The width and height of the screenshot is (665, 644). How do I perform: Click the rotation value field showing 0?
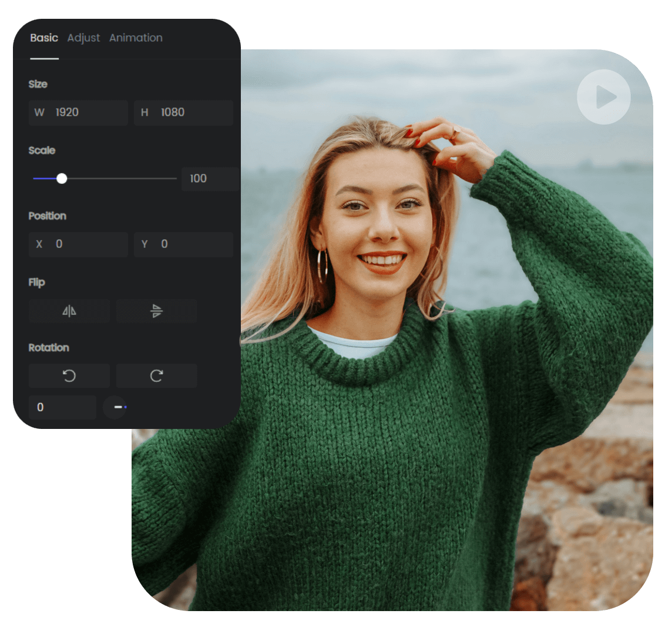pyautogui.click(x=62, y=407)
